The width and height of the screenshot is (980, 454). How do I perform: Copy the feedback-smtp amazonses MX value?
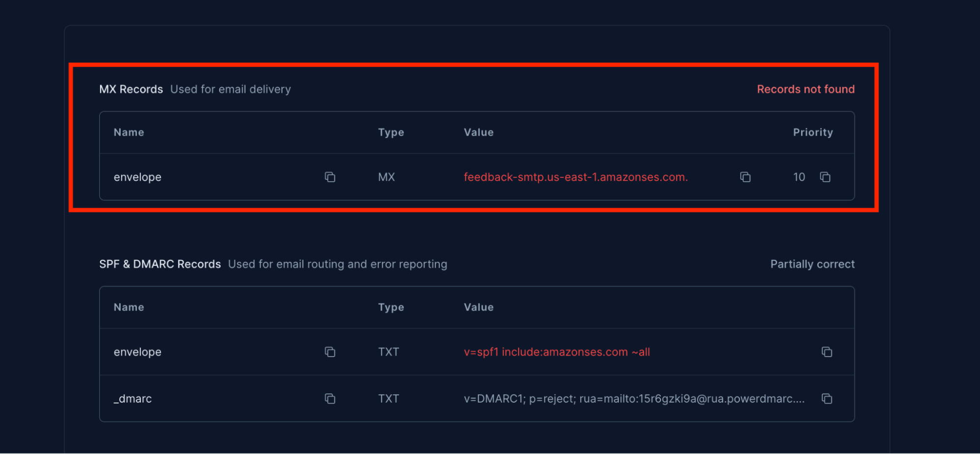[x=745, y=177]
